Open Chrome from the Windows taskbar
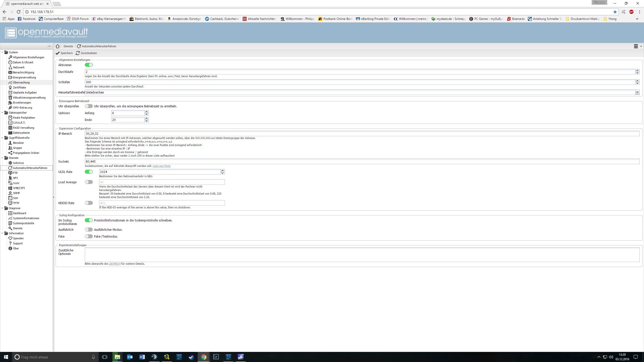The height and width of the screenshot is (362, 644). pyautogui.click(x=204, y=357)
